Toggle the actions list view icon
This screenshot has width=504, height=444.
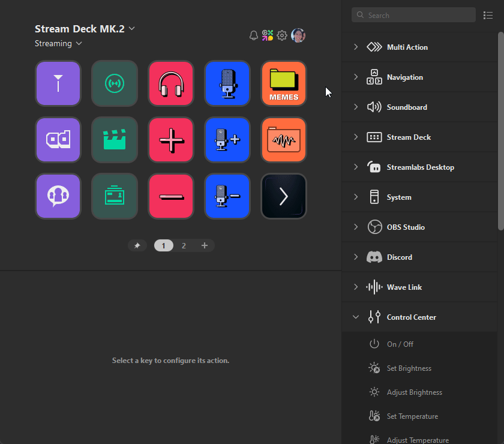[488, 15]
